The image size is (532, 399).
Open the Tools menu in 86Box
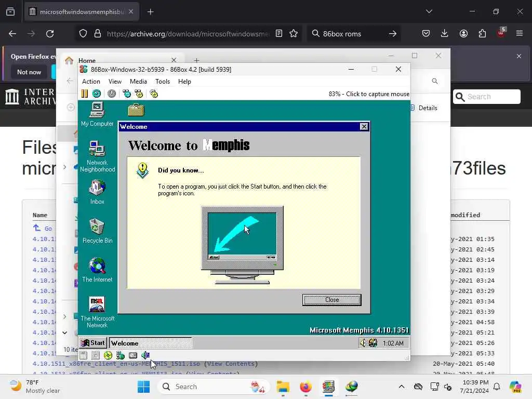tap(163, 82)
